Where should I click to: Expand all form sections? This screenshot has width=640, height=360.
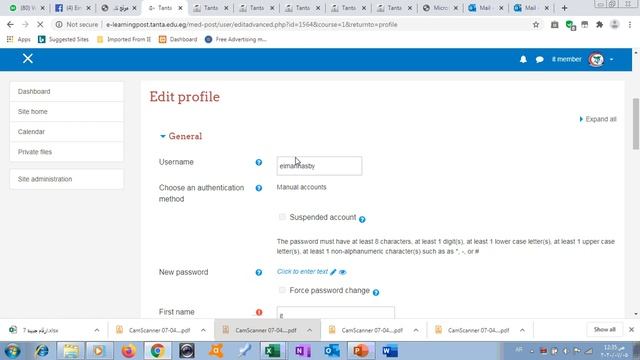pos(598,119)
